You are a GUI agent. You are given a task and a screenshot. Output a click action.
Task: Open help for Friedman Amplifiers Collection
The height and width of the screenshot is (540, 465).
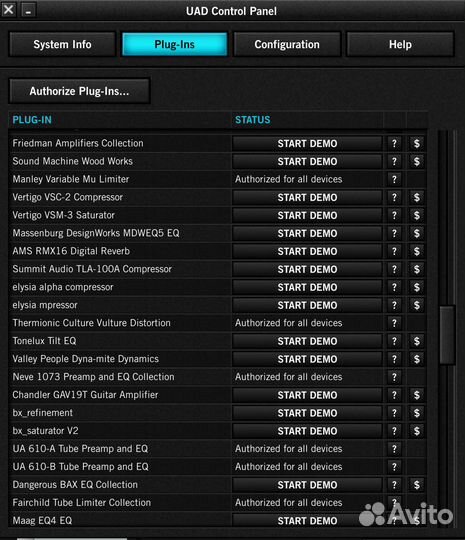point(394,143)
